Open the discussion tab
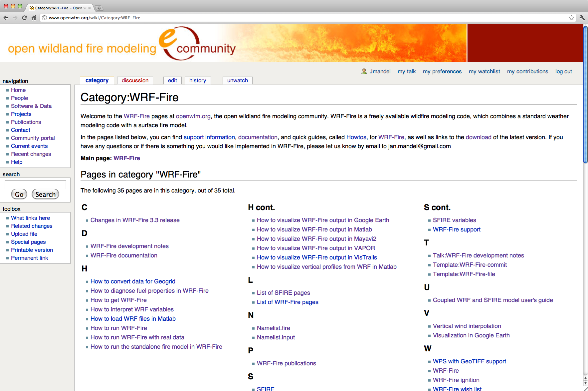Screen dimensions: 588x391 (135, 81)
